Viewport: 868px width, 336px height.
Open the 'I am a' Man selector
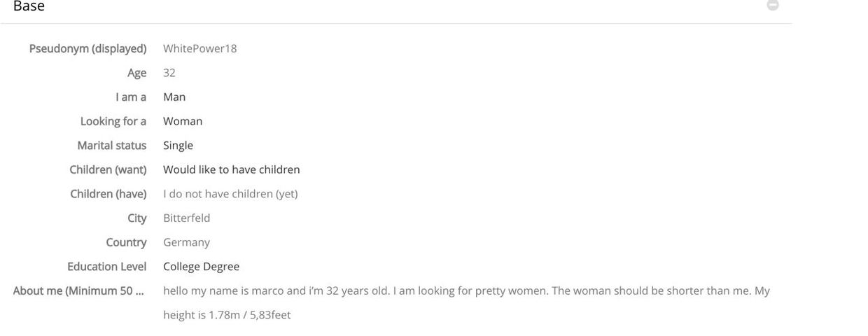(174, 97)
